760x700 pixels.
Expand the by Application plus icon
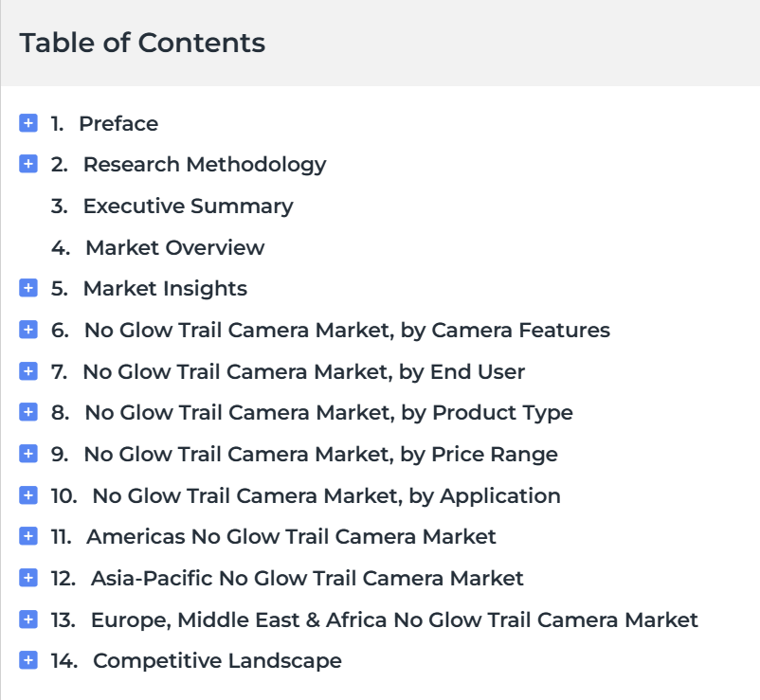click(28, 495)
